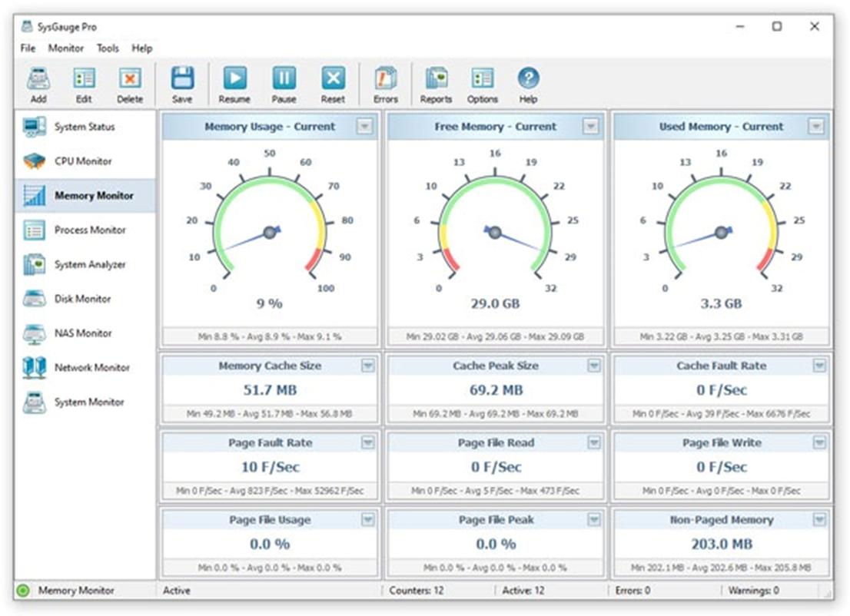Click the Help question mark icon
Screen dimensions: 850x616
[x=528, y=78]
